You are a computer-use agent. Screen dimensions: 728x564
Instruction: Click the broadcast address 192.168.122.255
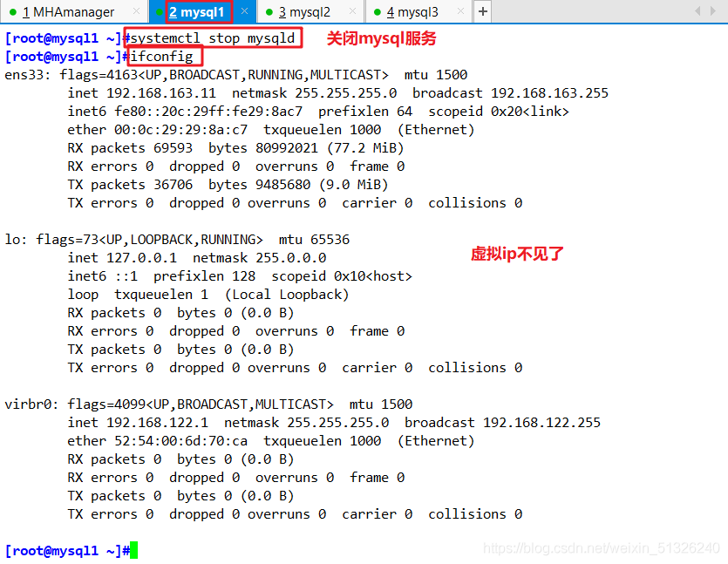[541, 423]
